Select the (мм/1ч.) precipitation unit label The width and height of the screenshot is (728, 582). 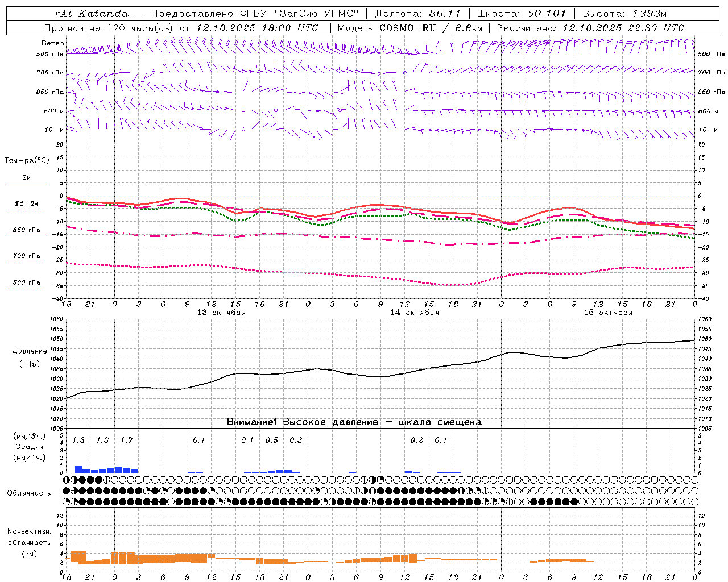pyautogui.click(x=30, y=458)
